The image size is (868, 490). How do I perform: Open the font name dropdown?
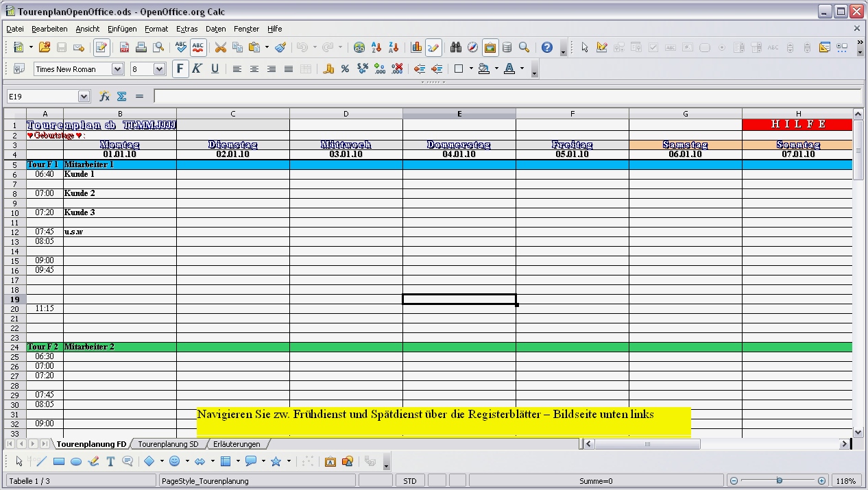pos(117,69)
